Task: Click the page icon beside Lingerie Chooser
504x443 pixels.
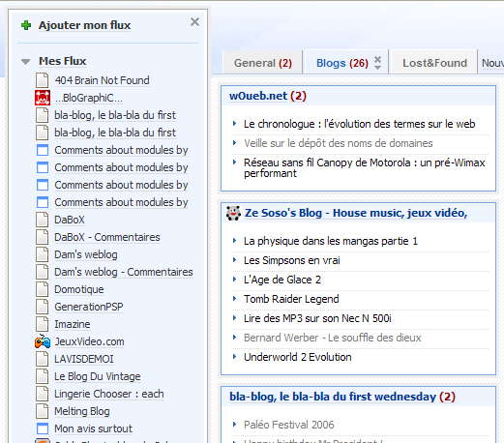Action: coord(43,394)
